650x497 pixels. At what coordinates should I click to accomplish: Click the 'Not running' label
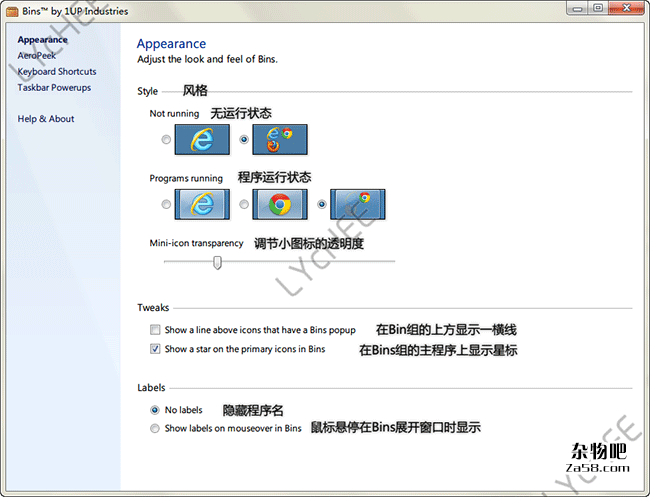[x=174, y=114]
